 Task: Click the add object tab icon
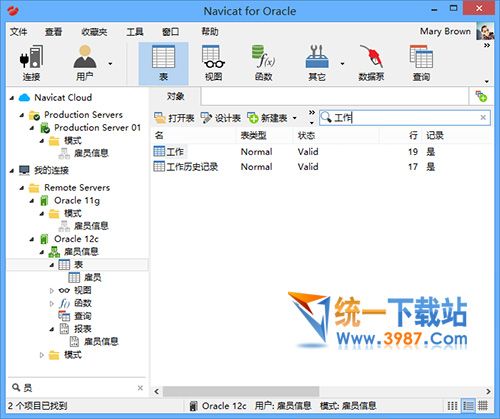[x=481, y=96]
